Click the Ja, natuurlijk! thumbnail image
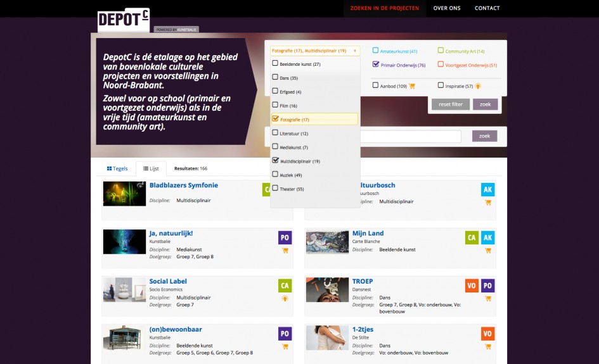This screenshot has height=364, width=599. [124, 242]
